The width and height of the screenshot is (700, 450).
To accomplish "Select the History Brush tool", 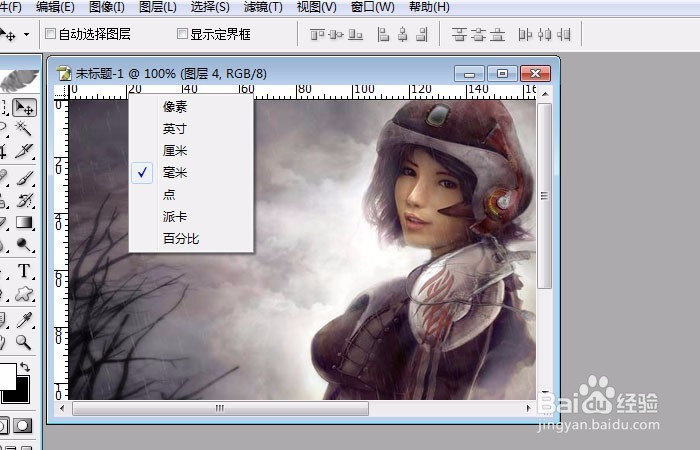I will pyautogui.click(x=25, y=200).
